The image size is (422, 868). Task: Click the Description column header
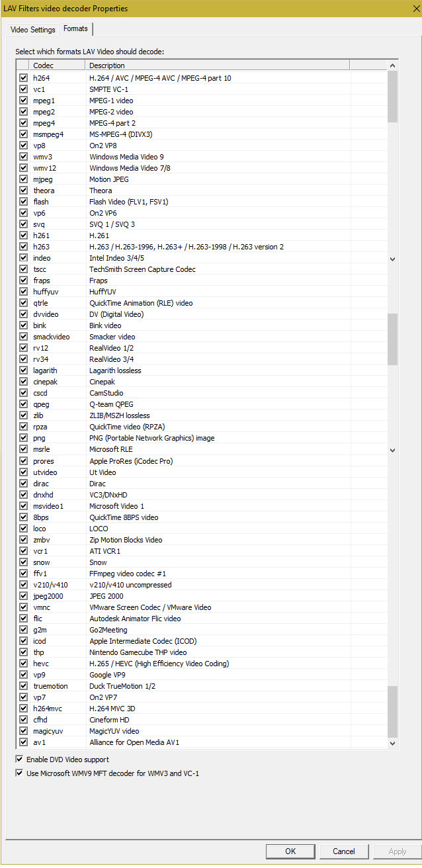(x=217, y=65)
